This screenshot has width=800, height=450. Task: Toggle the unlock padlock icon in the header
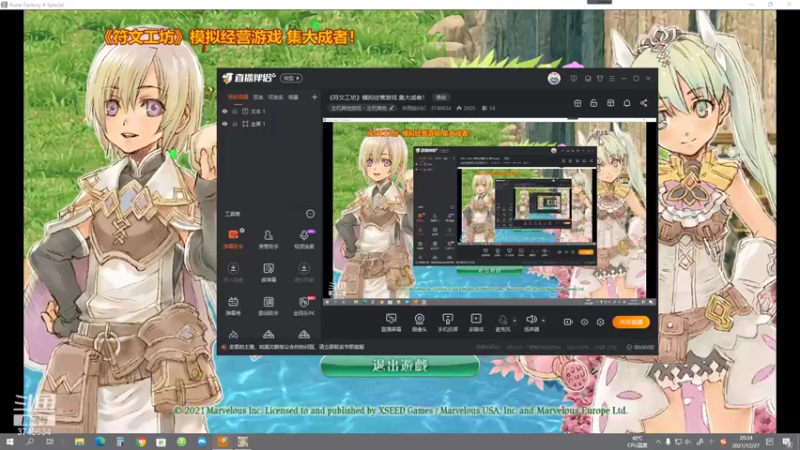click(x=594, y=103)
